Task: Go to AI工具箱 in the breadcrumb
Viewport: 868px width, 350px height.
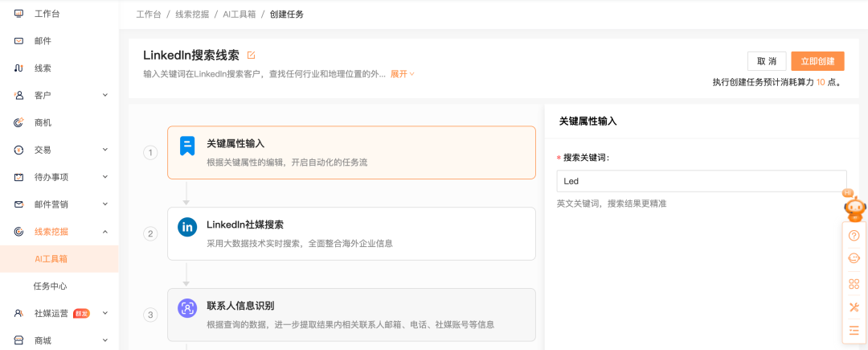Action: (240, 14)
